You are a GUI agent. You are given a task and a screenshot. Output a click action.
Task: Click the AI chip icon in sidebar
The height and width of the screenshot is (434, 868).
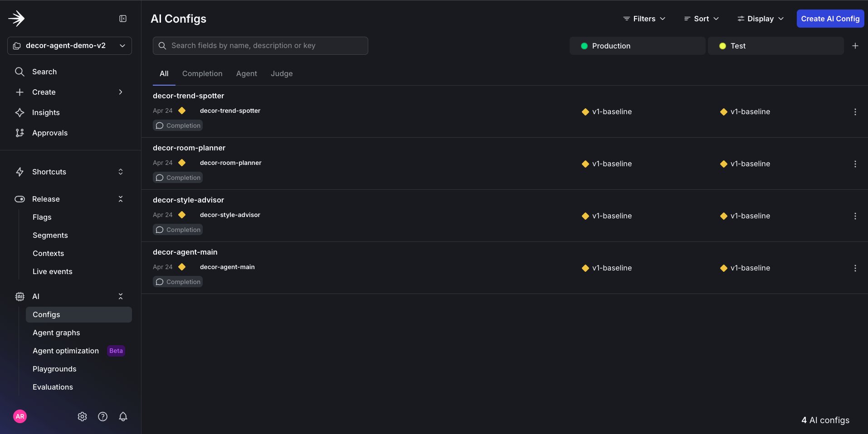[20, 296]
